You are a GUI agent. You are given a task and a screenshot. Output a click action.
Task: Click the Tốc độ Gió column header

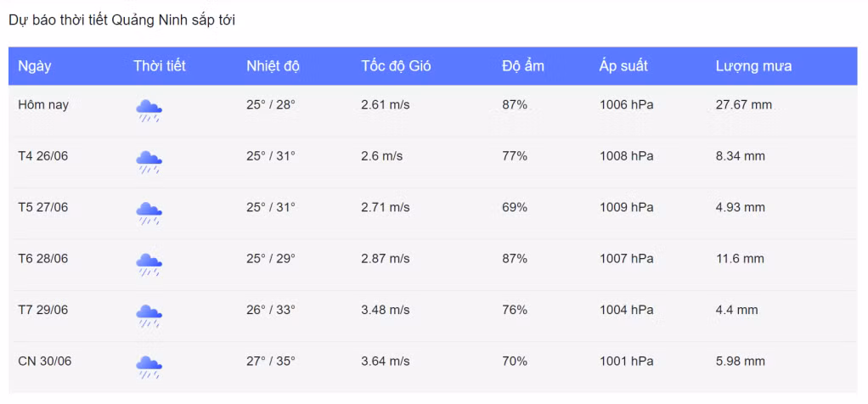coord(396,66)
